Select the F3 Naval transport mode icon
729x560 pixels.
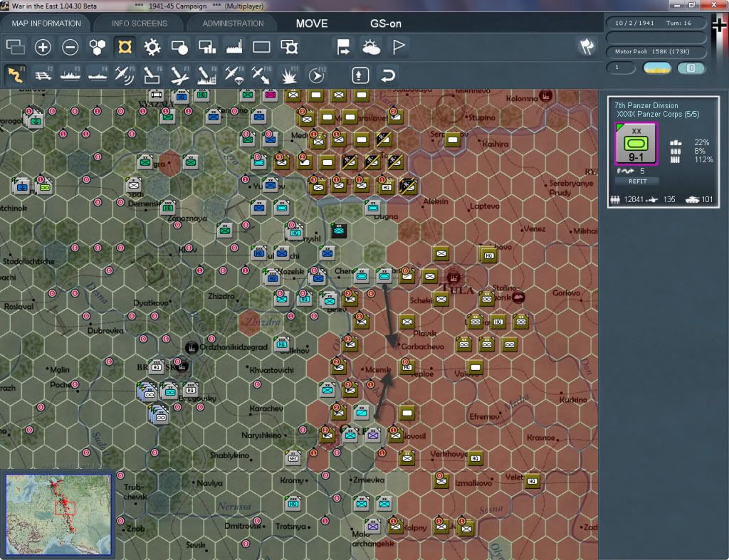coord(70,75)
